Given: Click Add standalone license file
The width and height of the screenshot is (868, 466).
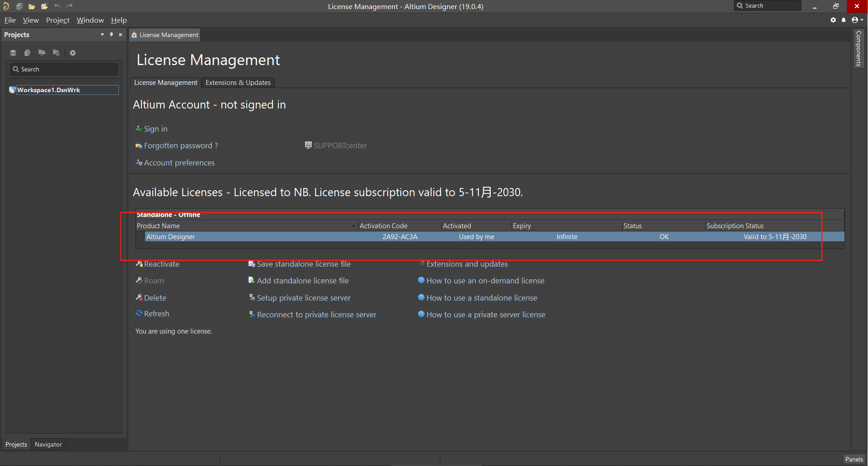Looking at the screenshot, I should click(303, 281).
